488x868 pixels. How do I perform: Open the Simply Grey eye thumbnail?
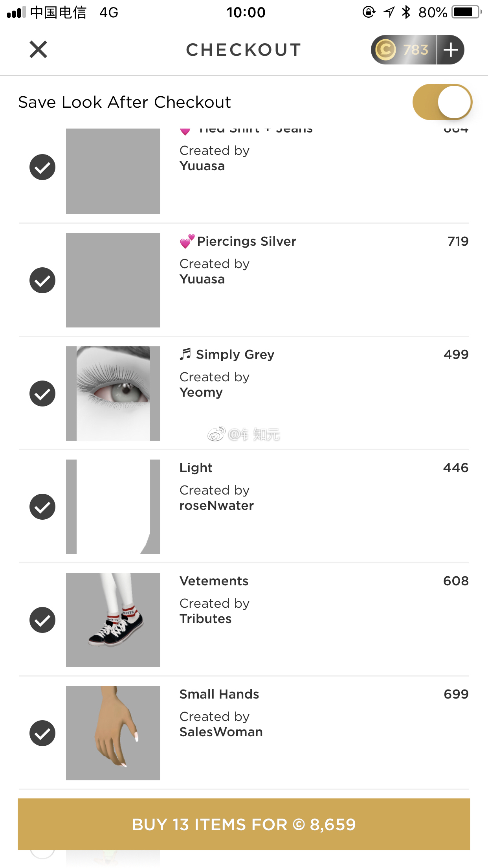tap(113, 394)
